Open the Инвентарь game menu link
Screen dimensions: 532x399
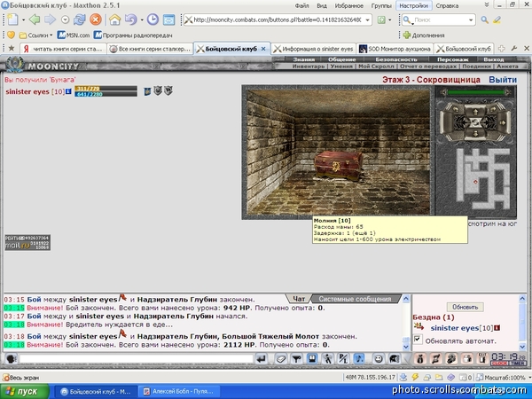click(308, 66)
